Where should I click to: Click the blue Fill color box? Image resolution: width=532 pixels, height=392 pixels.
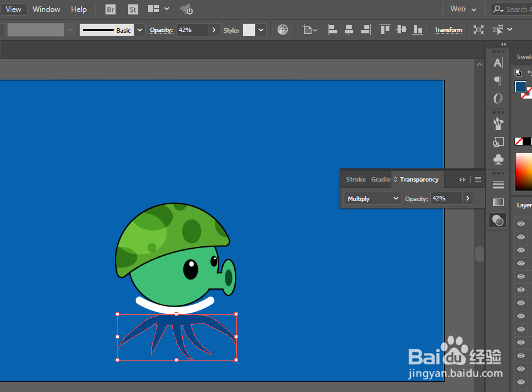(521, 87)
